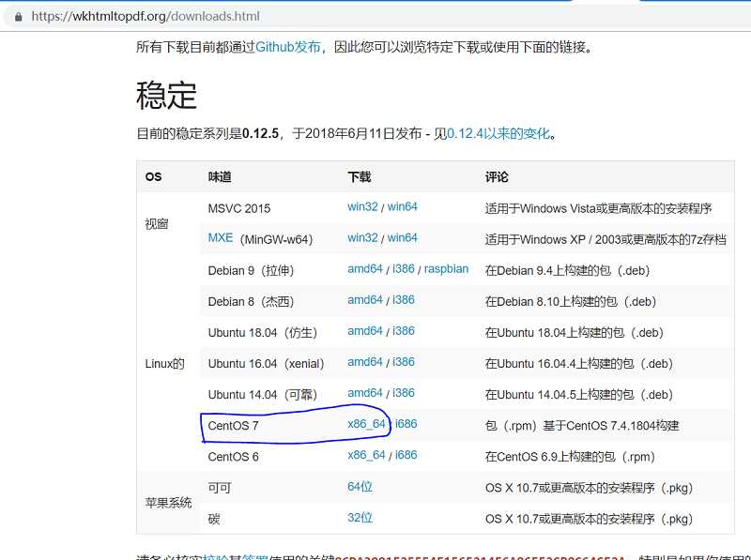751x560 pixels.
Task: Click the Ubuntu 16.04 (xenial) cell
Action: coord(266,364)
